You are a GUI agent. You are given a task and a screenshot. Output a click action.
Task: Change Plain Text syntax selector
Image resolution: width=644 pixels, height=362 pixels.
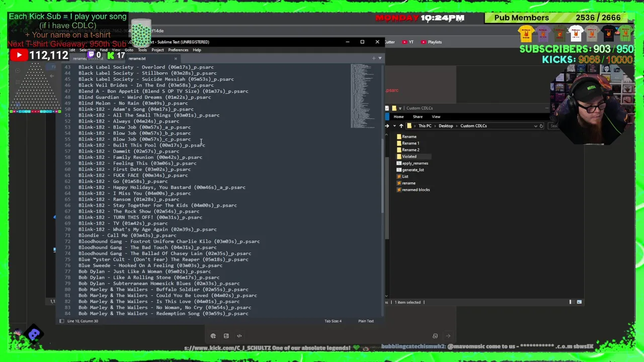[x=366, y=321]
